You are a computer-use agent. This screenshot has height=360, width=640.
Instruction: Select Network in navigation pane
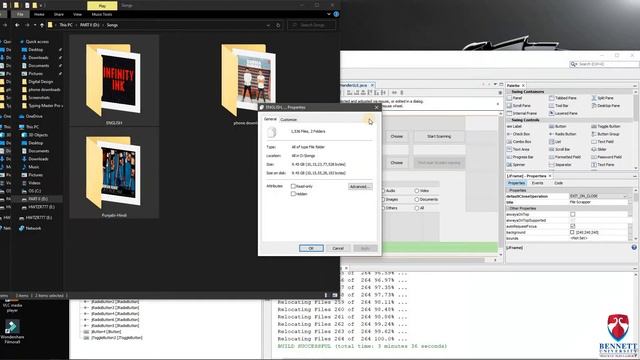33,228
